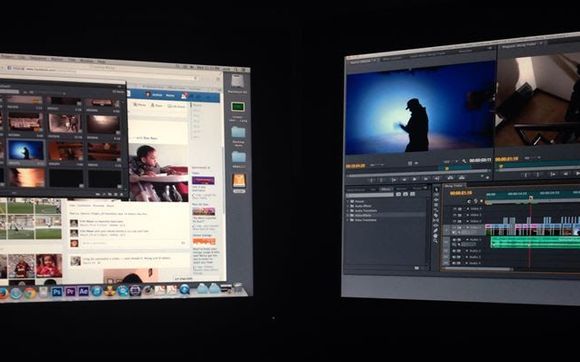Select the green audio clip in timeline
580x362 pixels.
coord(535,242)
